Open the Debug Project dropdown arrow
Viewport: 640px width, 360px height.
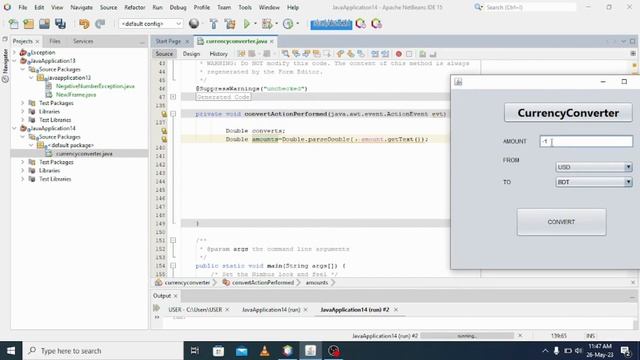point(276,24)
